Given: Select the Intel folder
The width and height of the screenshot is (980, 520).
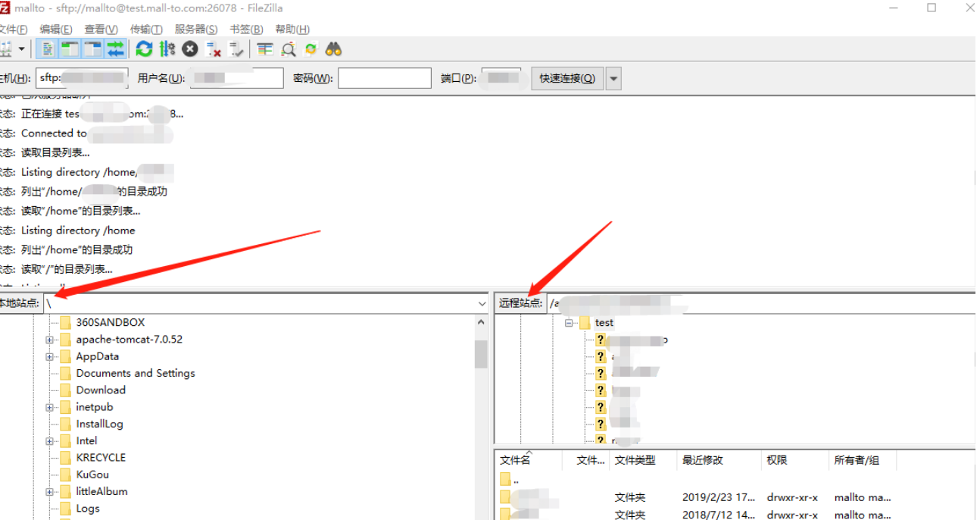Looking at the screenshot, I should pos(86,440).
